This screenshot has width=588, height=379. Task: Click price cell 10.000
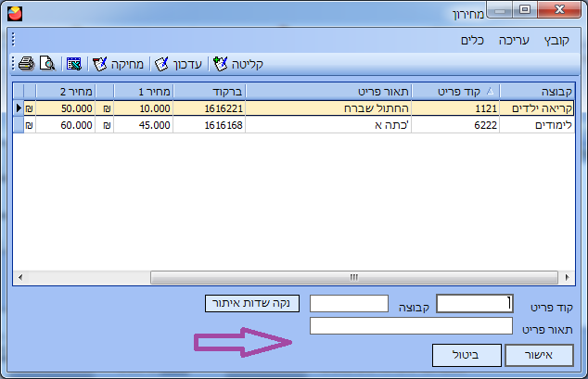(x=144, y=108)
